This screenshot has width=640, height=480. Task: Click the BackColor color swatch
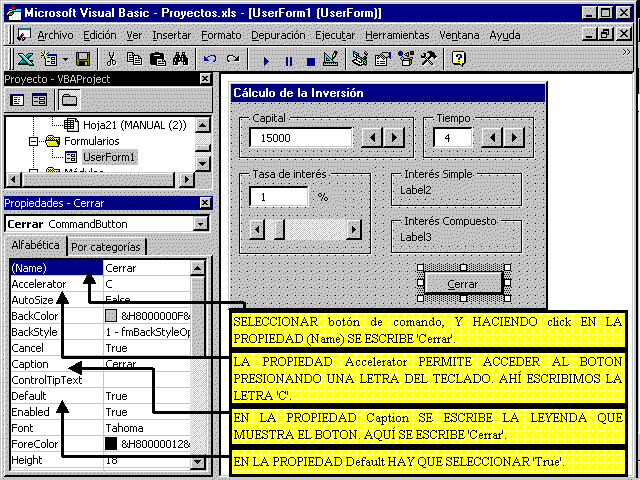click(111, 316)
